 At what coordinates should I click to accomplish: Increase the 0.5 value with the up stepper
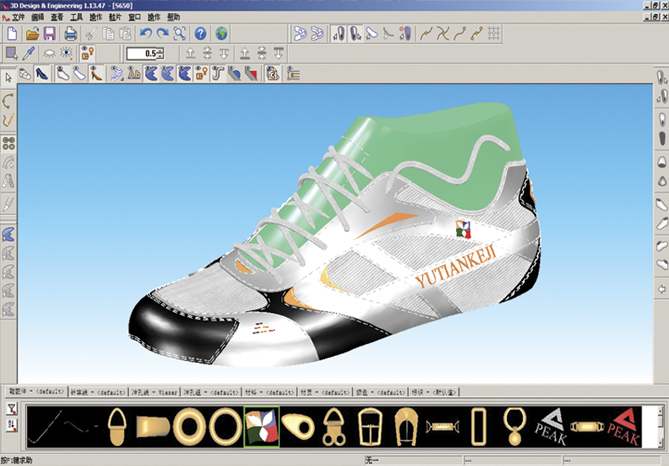(x=160, y=51)
